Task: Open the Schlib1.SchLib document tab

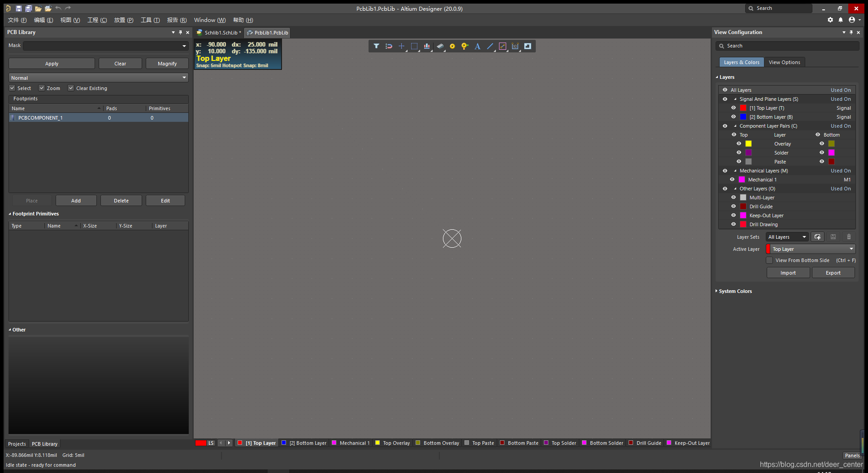Action: tap(221, 33)
